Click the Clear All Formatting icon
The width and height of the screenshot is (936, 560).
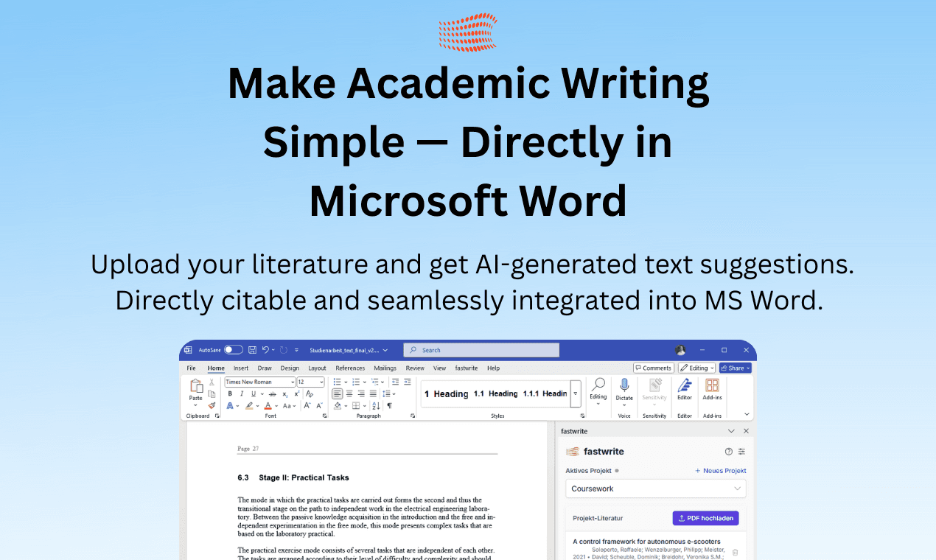[x=310, y=394]
